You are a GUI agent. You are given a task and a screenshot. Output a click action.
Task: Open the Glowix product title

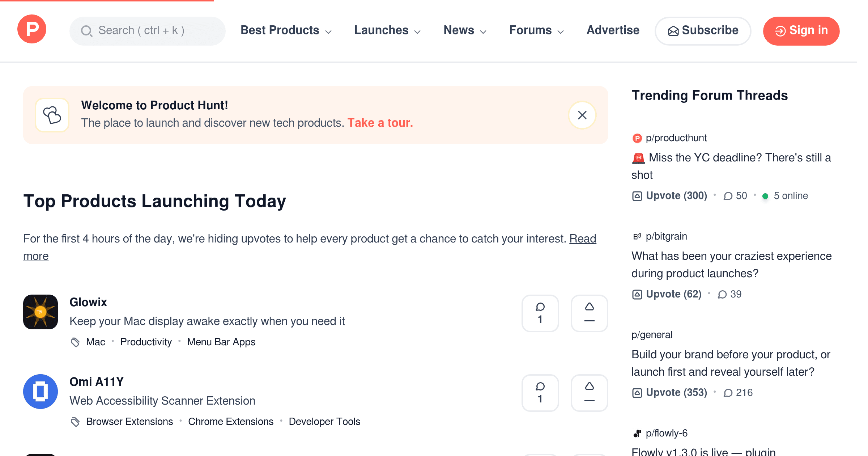coord(88,302)
